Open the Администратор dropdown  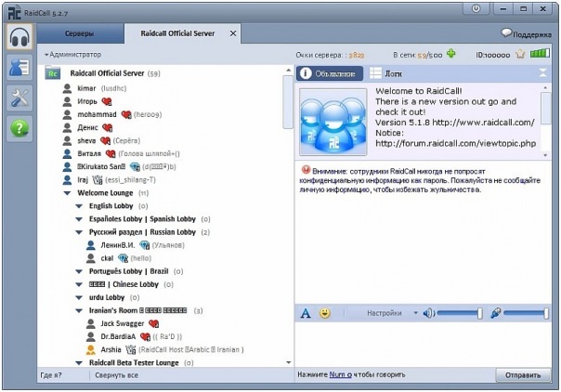coord(73,55)
